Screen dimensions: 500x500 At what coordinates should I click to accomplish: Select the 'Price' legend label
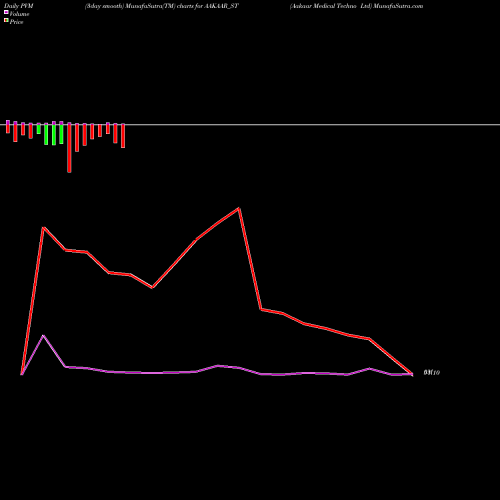click(16, 22)
